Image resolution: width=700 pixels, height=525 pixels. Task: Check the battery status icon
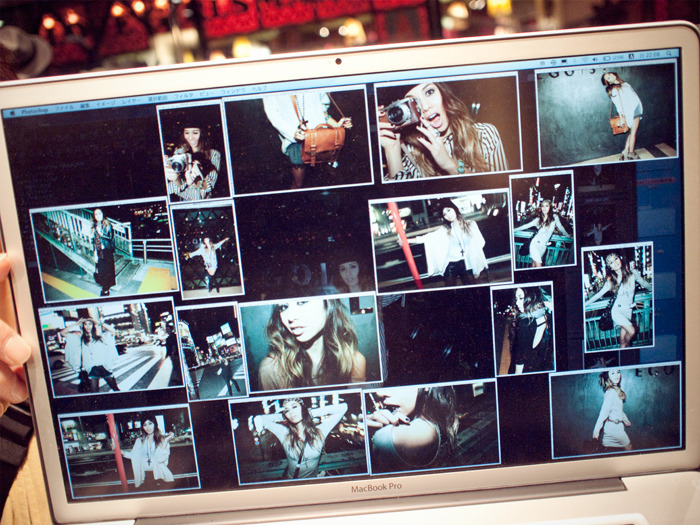coord(614,58)
